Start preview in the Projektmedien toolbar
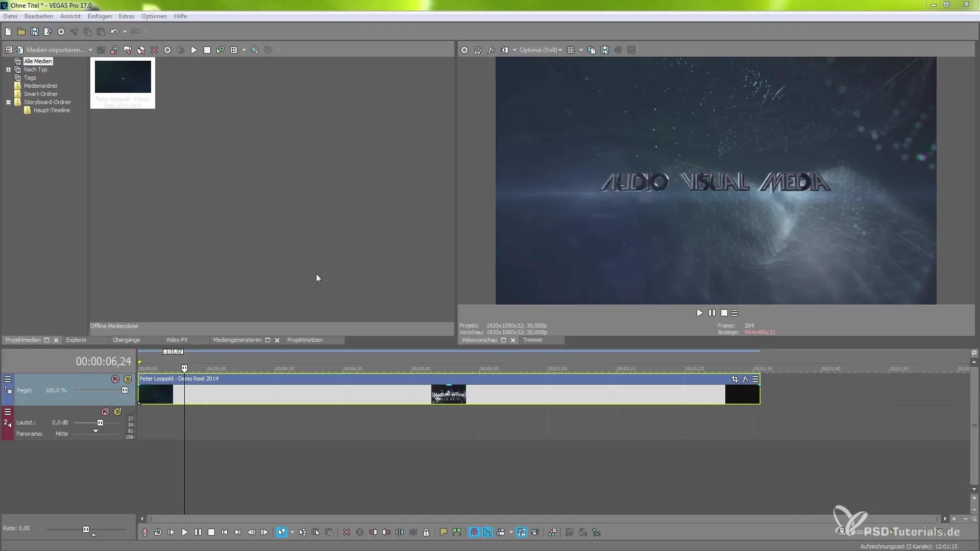 pyautogui.click(x=194, y=50)
